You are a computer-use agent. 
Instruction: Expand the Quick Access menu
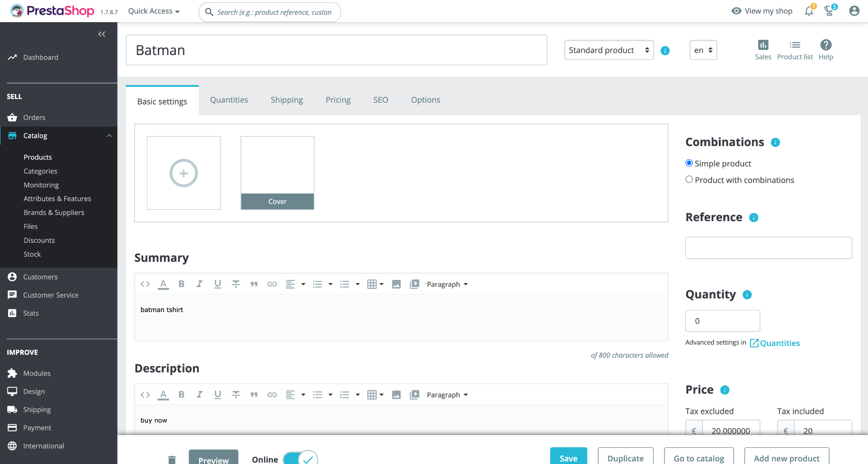[154, 11]
